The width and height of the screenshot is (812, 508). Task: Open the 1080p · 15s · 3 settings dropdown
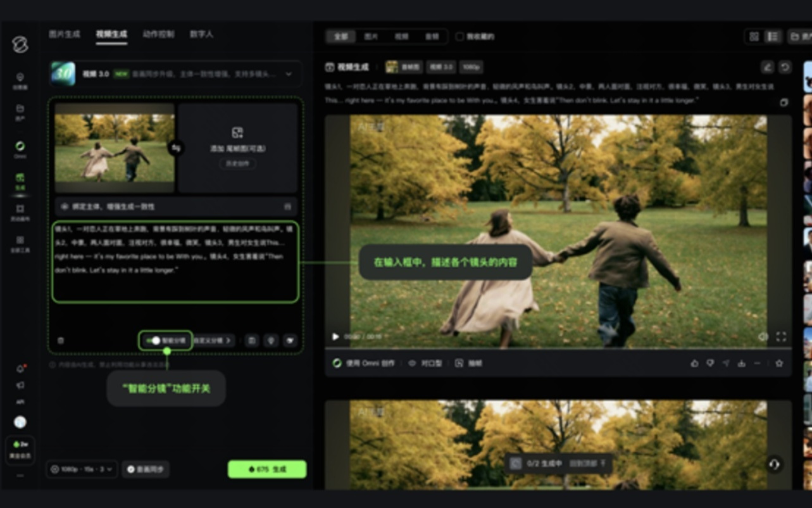point(82,469)
